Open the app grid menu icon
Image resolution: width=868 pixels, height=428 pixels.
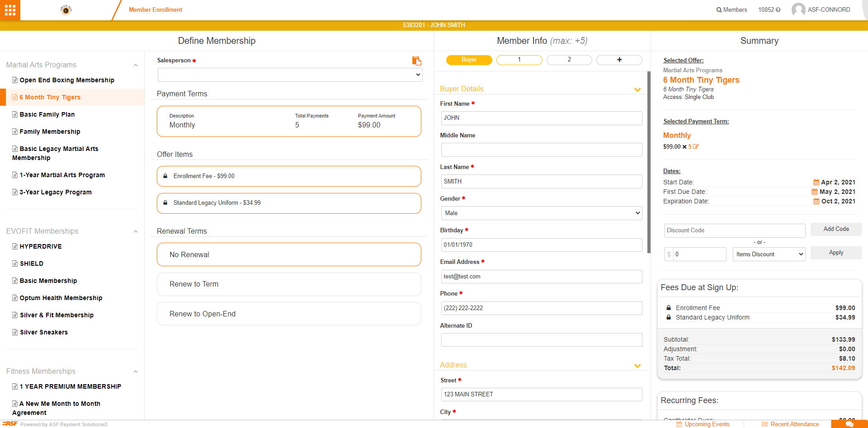click(x=10, y=10)
